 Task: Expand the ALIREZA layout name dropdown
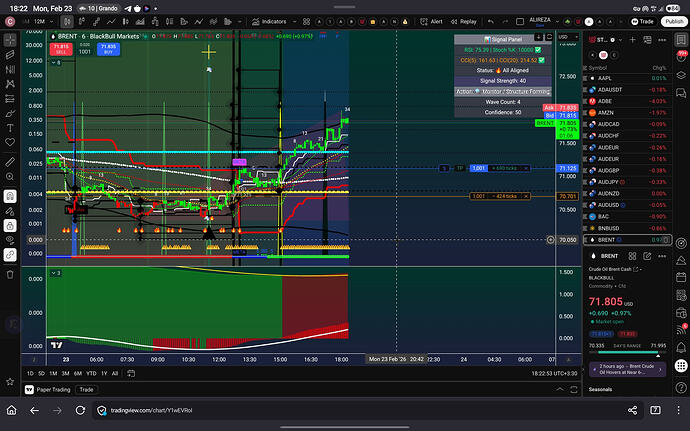point(557,22)
